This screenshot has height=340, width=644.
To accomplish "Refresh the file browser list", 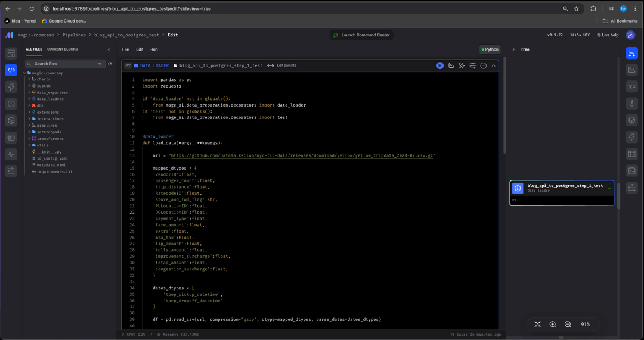I will [x=110, y=64].
